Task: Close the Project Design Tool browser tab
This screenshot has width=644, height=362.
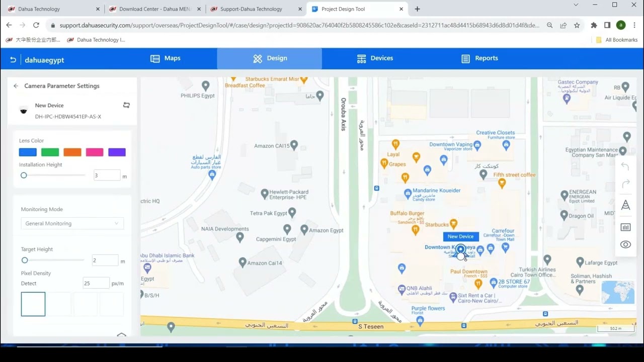Action: pos(401,9)
